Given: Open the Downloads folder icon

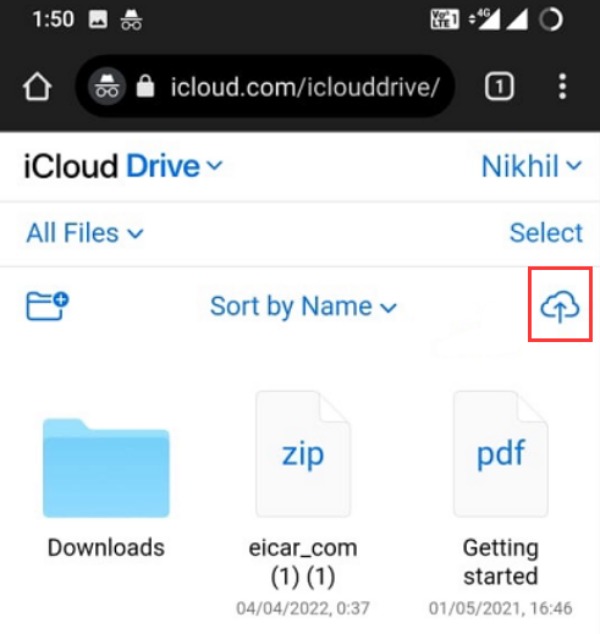Looking at the screenshot, I should (106, 468).
